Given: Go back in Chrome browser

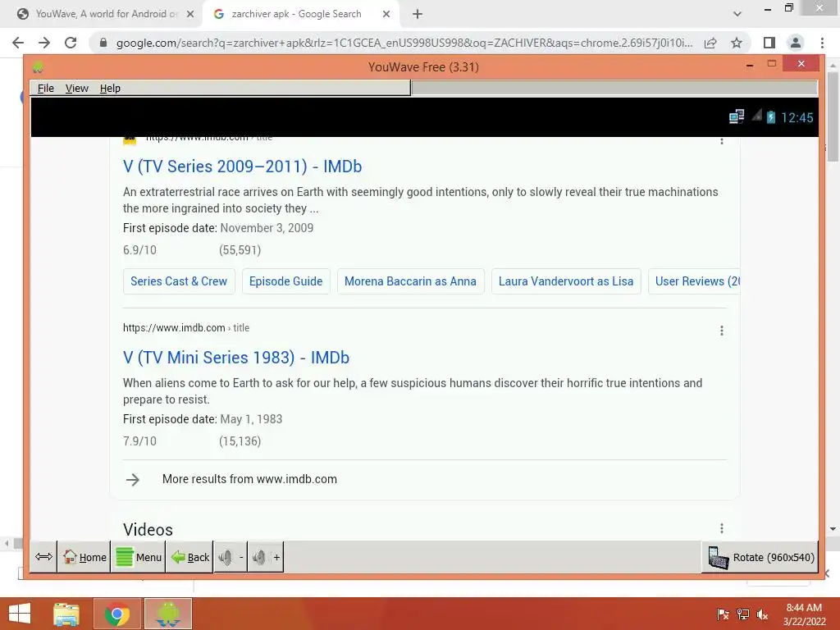Looking at the screenshot, I should pos(18,43).
